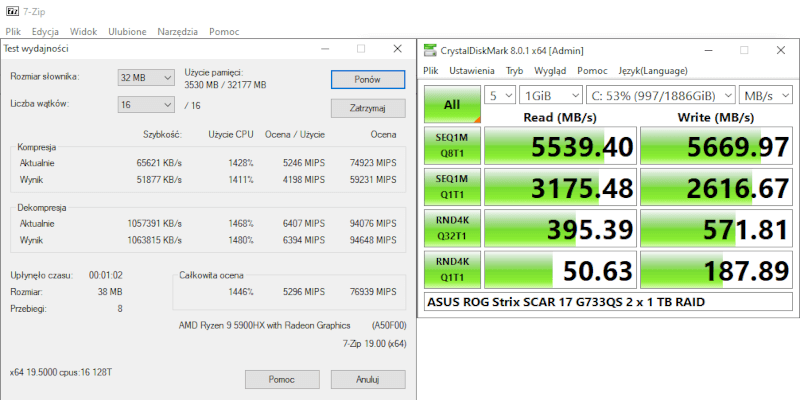The height and width of the screenshot is (400, 800).
Task: Click the 187.89 write result
Action: (716, 270)
